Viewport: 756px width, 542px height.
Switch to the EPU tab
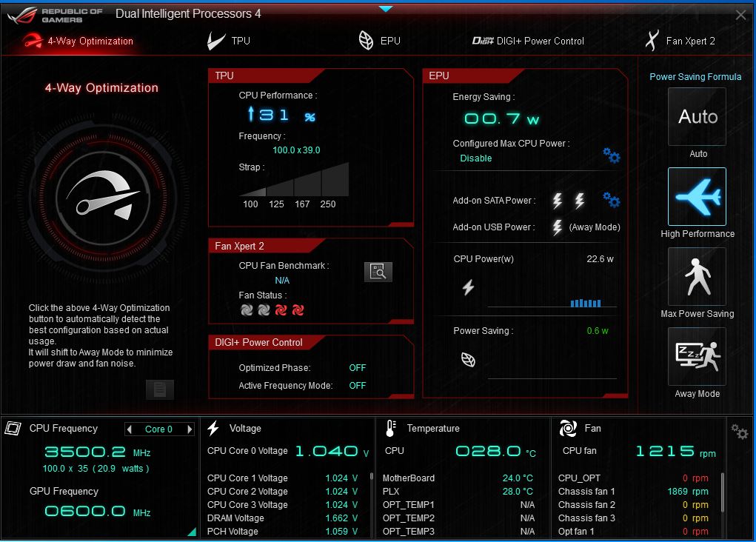379,41
